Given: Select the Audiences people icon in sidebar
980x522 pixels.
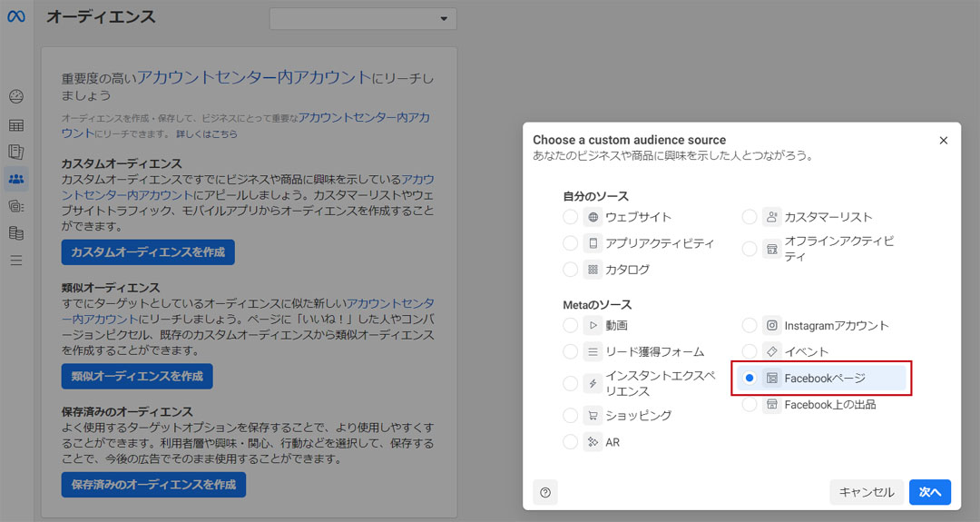Looking at the screenshot, I should click(16, 179).
